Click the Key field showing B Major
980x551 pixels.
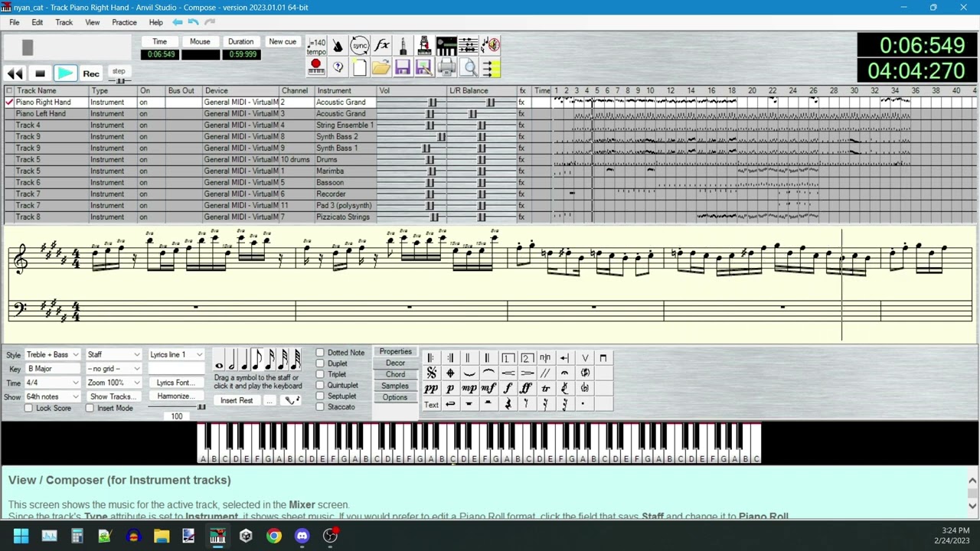tap(52, 369)
